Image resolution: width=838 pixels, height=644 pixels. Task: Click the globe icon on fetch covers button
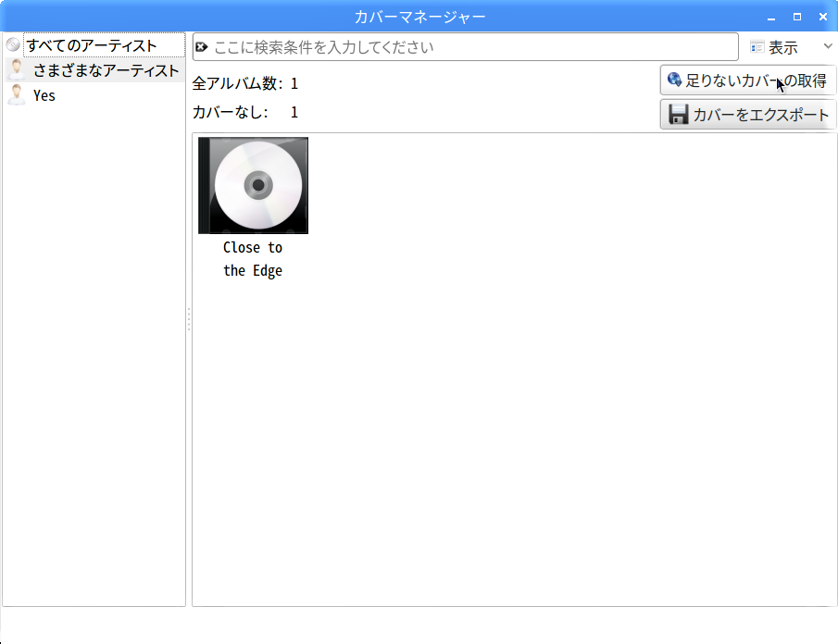point(674,80)
